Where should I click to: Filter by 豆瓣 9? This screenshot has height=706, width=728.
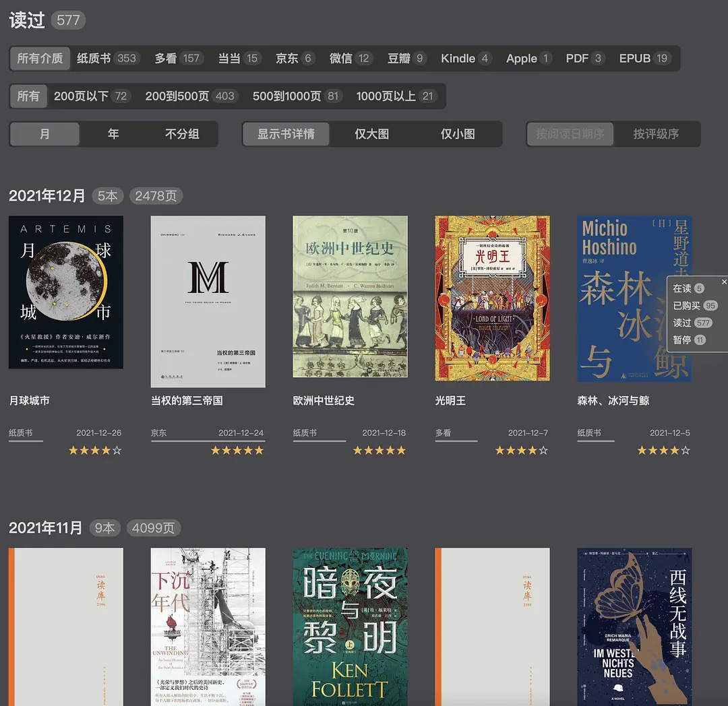pyautogui.click(x=407, y=59)
